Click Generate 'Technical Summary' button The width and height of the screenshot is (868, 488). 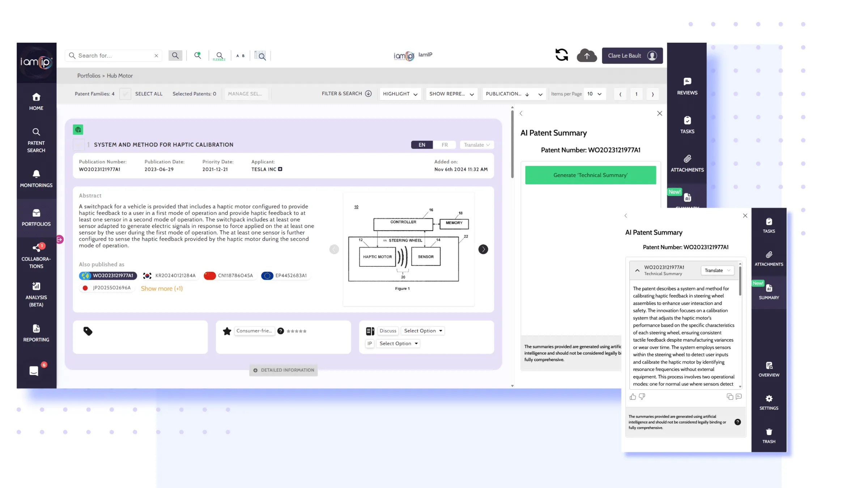click(x=590, y=175)
